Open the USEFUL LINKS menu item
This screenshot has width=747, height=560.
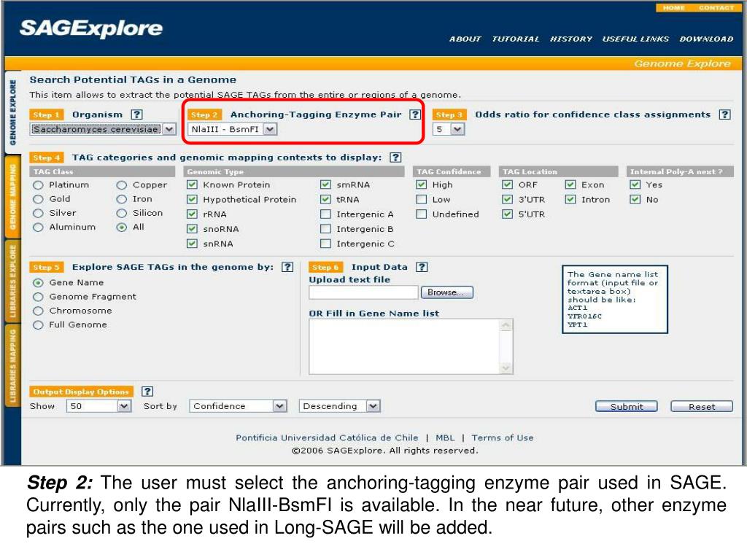click(635, 39)
